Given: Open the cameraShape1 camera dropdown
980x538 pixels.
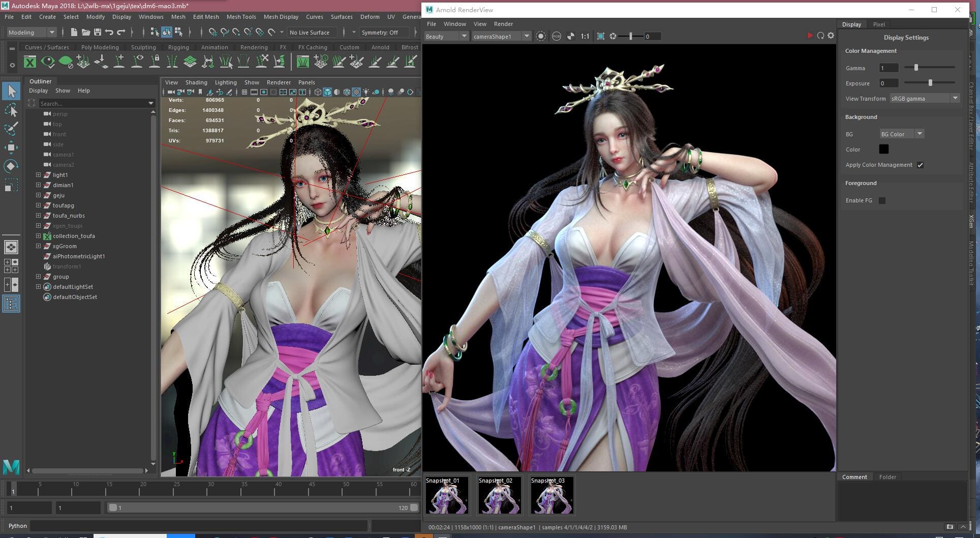Looking at the screenshot, I should click(501, 36).
